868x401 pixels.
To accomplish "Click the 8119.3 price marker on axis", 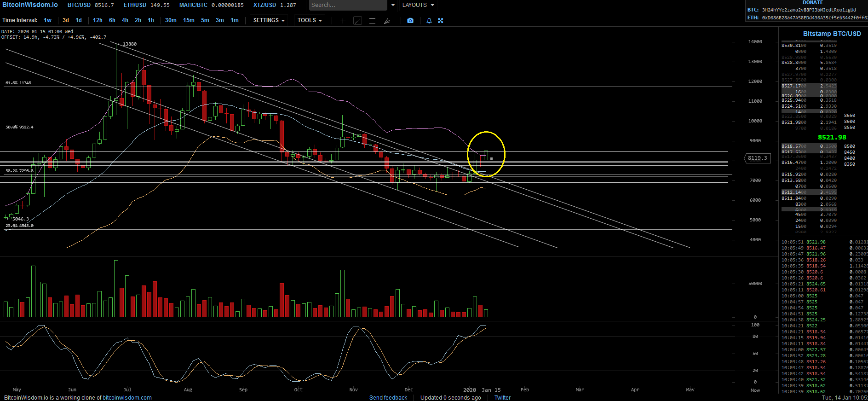I will (x=757, y=158).
